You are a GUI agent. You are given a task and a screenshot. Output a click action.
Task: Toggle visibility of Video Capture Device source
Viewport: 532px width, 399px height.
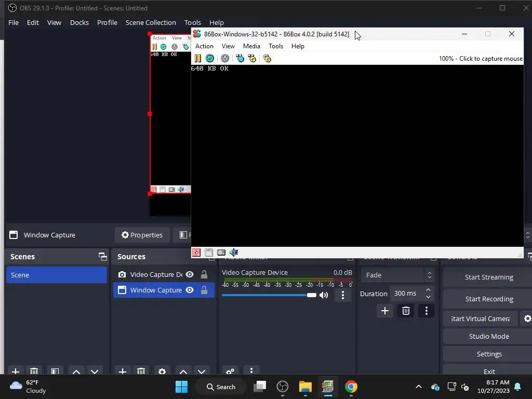tap(190, 274)
